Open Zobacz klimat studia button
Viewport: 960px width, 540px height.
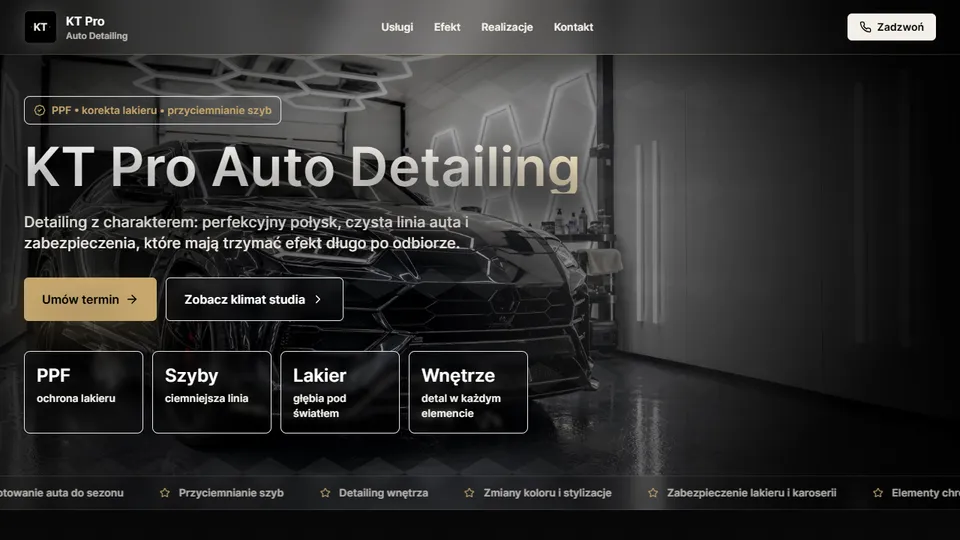pos(255,299)
